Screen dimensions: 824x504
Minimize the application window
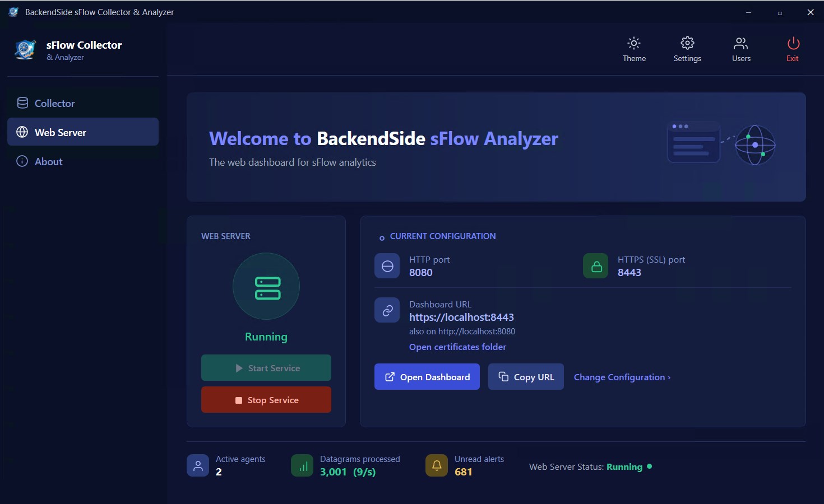tap(748, 12)
